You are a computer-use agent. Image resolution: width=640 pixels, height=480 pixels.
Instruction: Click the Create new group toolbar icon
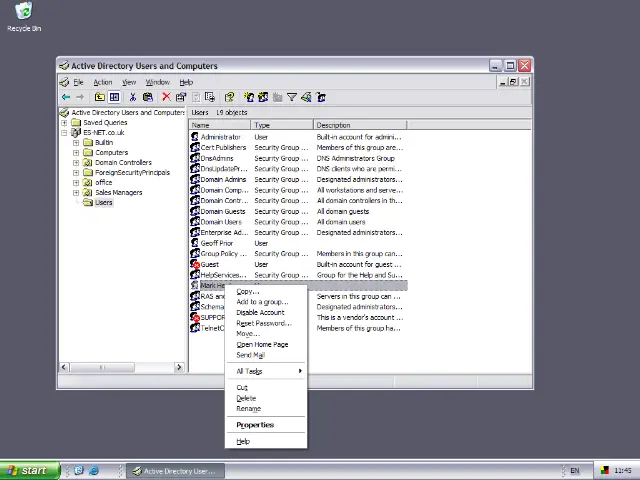tap(263, 97)
